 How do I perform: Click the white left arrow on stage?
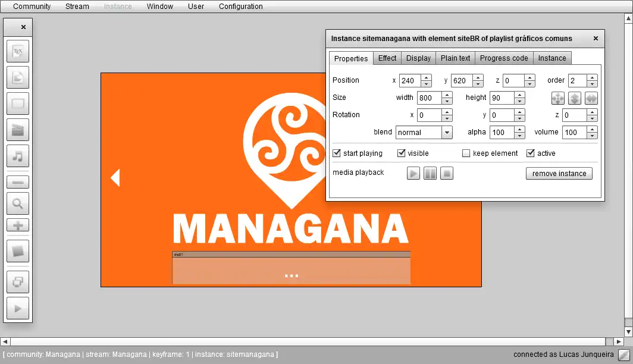point(115,178)
